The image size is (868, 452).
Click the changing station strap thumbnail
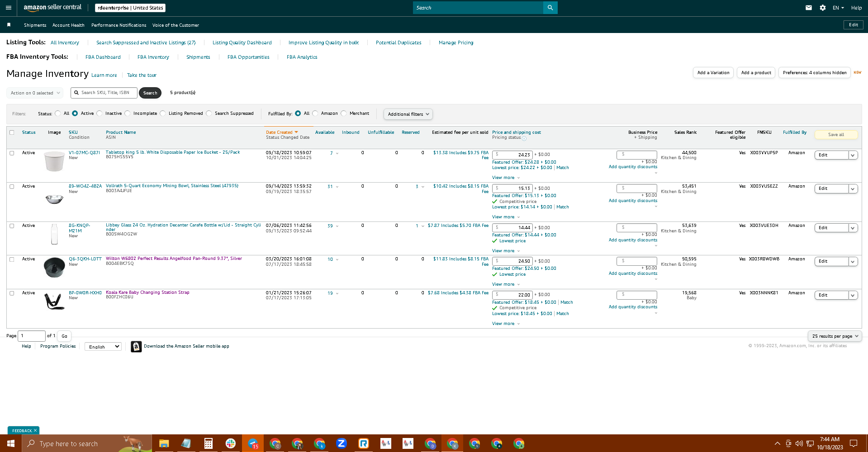[x=54, y=301]
